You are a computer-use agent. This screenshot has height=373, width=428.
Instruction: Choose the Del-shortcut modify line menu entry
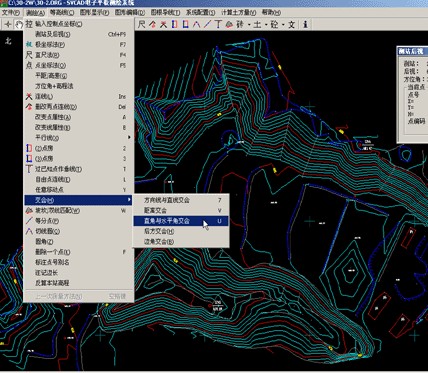pos(78,107)
